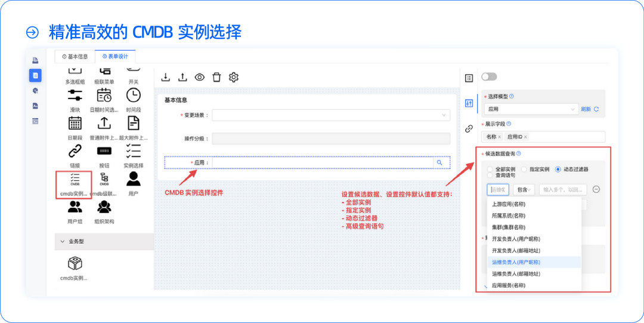644x323 pixels.
Task: Select the business-type cmdb实例 cube component
Action: (75, 263)
